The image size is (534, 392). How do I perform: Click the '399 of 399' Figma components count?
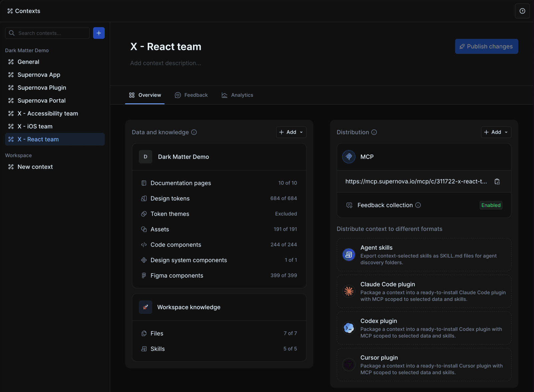coord(283,275)
